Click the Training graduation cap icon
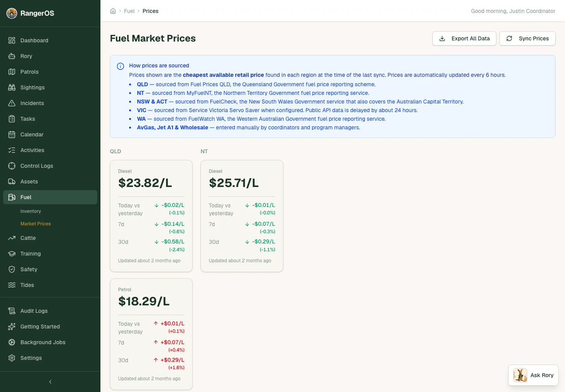The height and width of the screenshot is (392, 565). click(x=12, y=254)
